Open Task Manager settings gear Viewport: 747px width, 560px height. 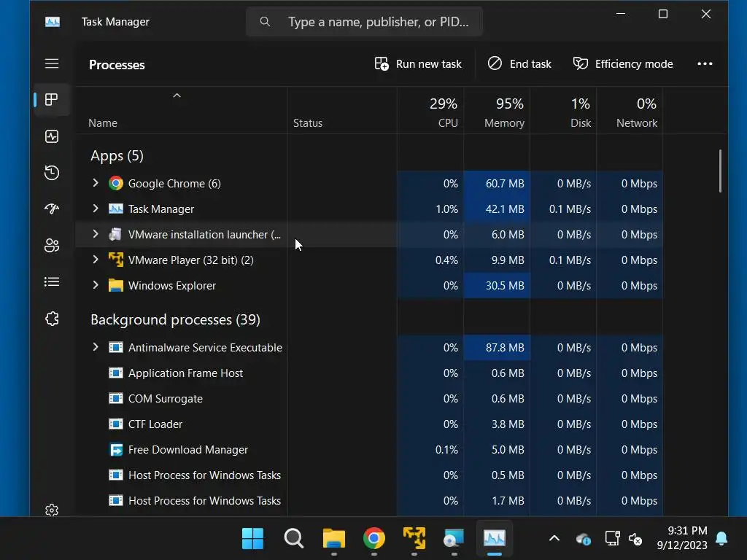tap(52, 510)
